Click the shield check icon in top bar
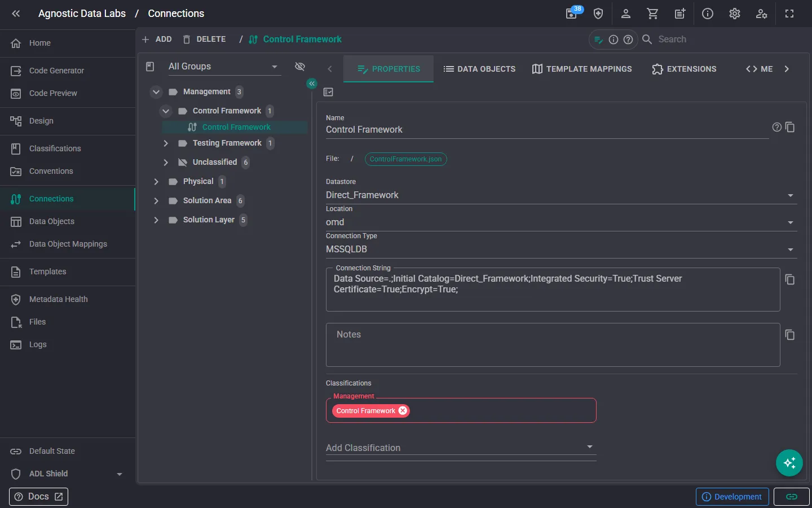This screenshot has width=812, height=508. [598, 14]
